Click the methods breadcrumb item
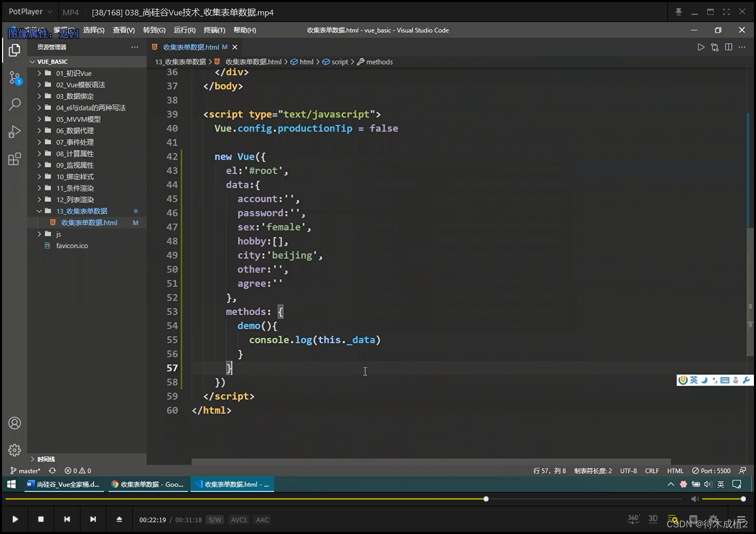Screen dimensions: 756x534 (375, 62)
